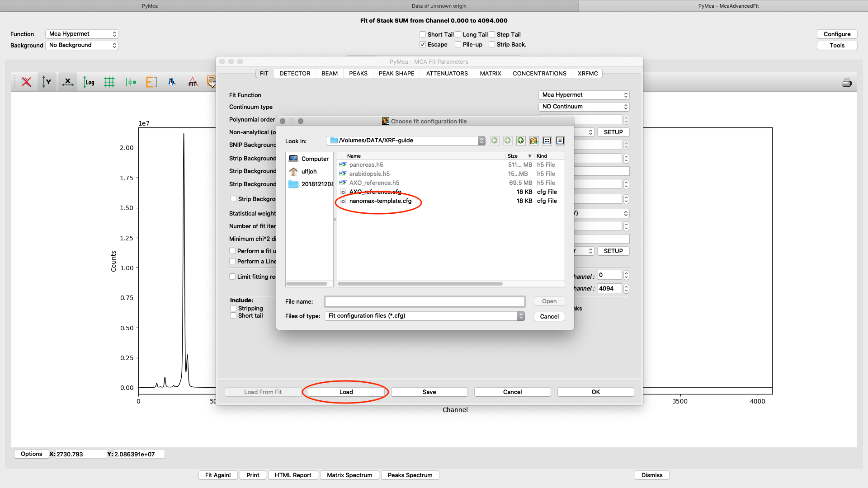Cancel the file chooser dialog
Screen dimensions: 868x488
point(549,316)
